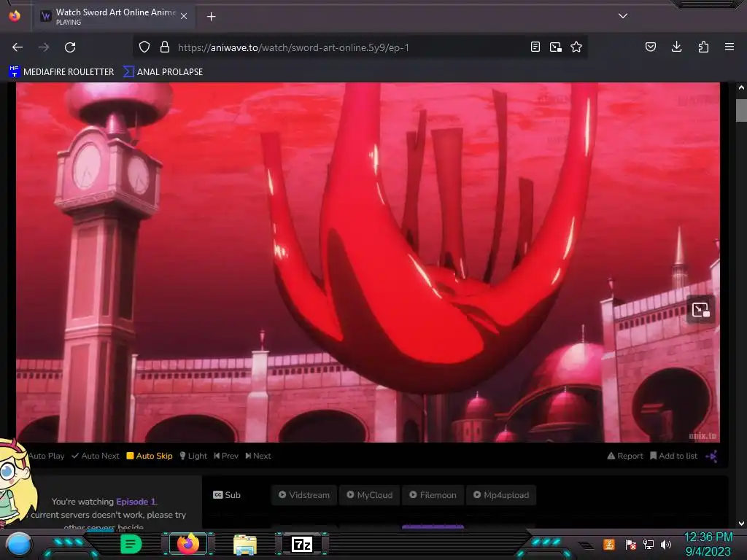Screen dimensions: 747x560
Task: Click the Episode 1 link
Action: [x=136, y=502]
